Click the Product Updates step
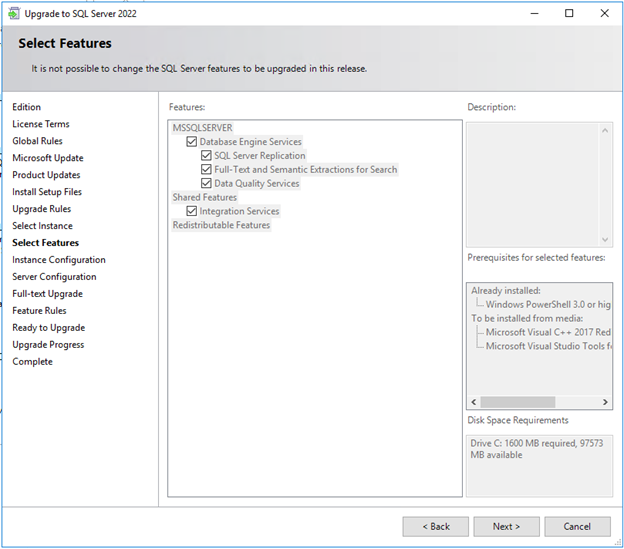The image size is (624, 549). pyautogui.click(x=46, y=175)
